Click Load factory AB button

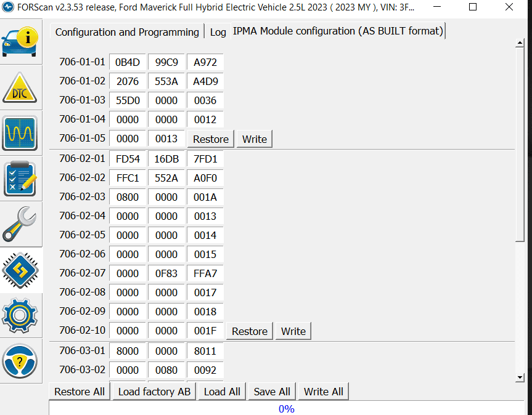point(154,391)
